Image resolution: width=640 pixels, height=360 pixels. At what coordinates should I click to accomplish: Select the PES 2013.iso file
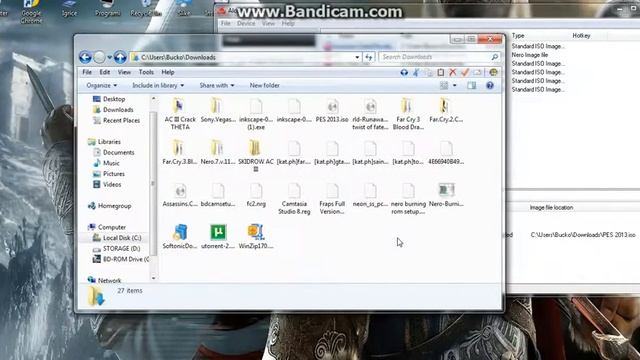coord(332,111)
